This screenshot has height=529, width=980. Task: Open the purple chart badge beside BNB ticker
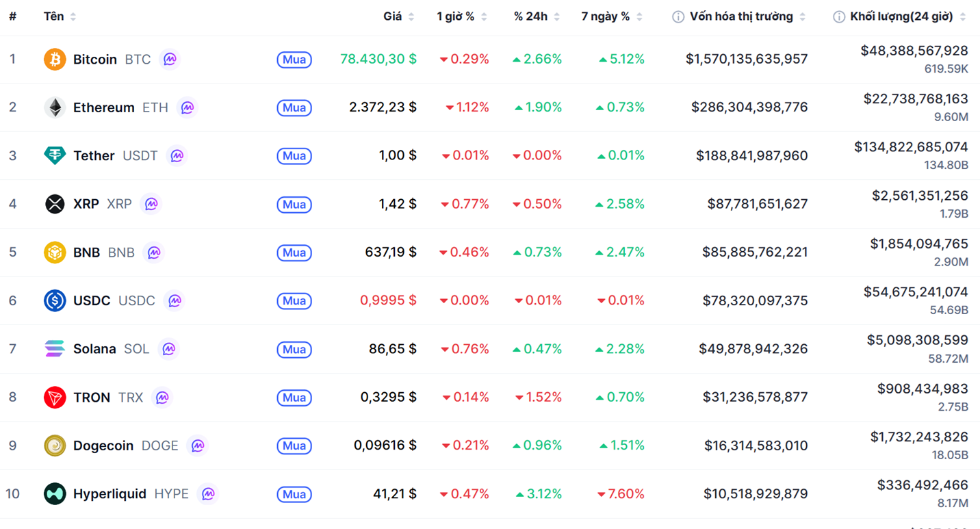154,253
